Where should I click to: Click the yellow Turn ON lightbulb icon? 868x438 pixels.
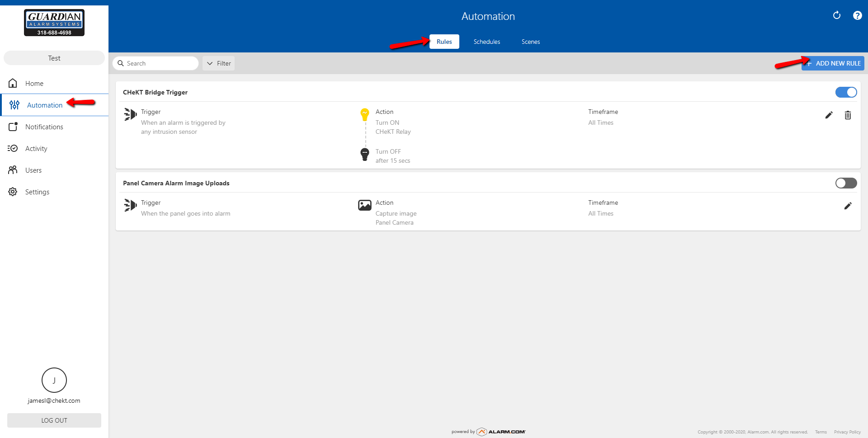pos(365,114)
